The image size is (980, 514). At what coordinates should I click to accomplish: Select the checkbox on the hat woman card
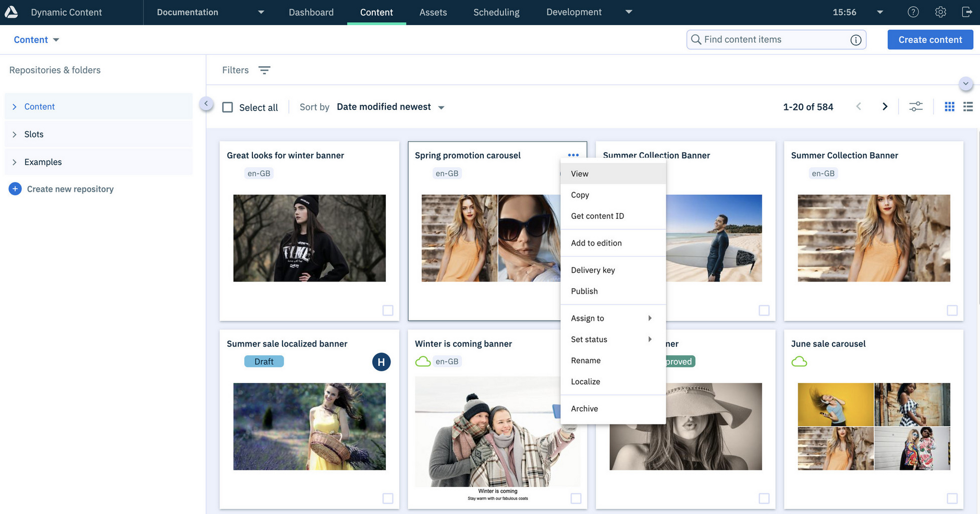764,498
